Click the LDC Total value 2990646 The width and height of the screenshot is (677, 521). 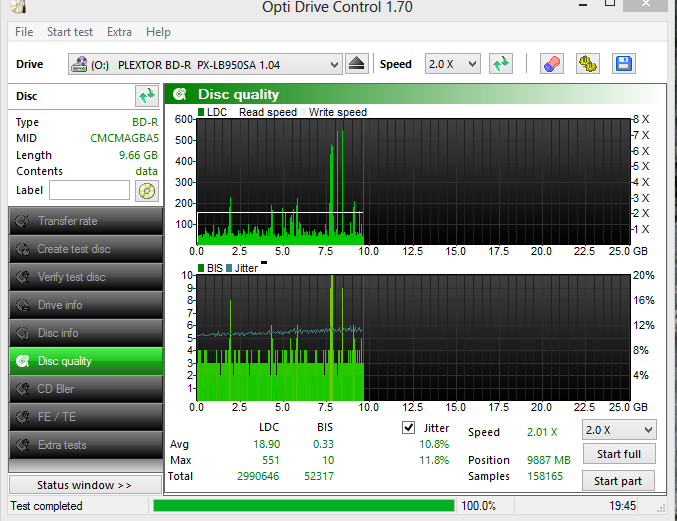[258, 476]
